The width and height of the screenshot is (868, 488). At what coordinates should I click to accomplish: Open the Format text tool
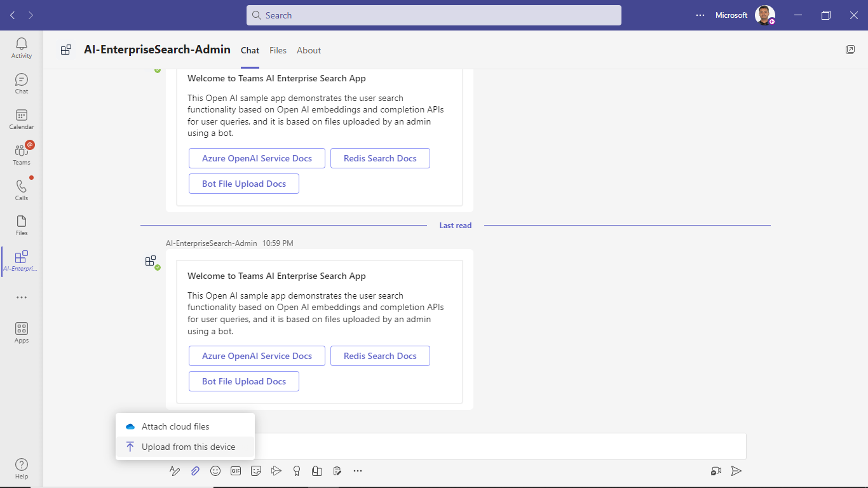pos(175,471)
